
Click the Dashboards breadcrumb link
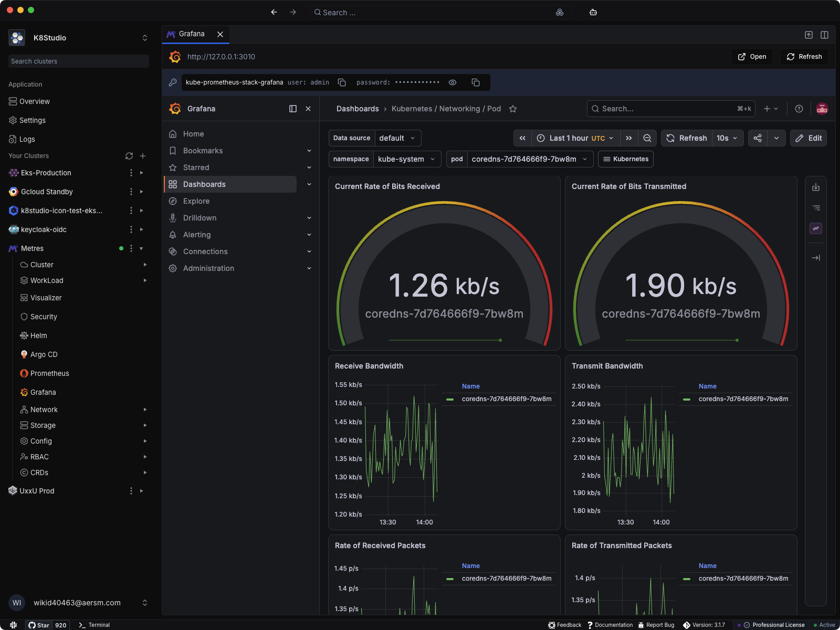point(358,109)
